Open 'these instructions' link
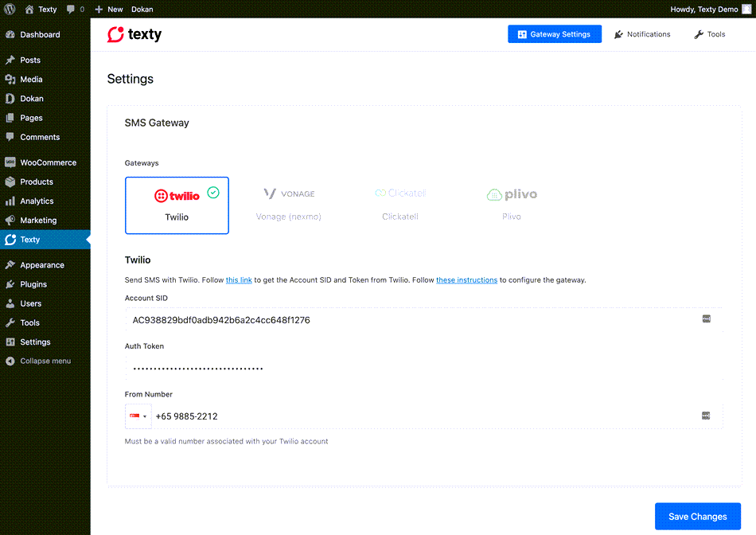756x535 pixels. (466, 279)
